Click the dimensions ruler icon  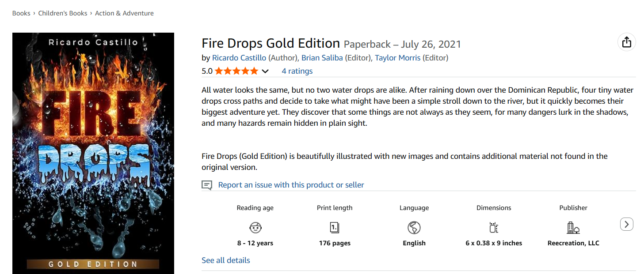click(494, 228)
